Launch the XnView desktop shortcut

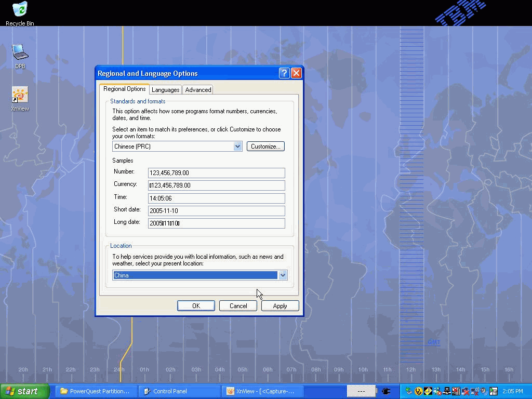(x=20, y=96)
